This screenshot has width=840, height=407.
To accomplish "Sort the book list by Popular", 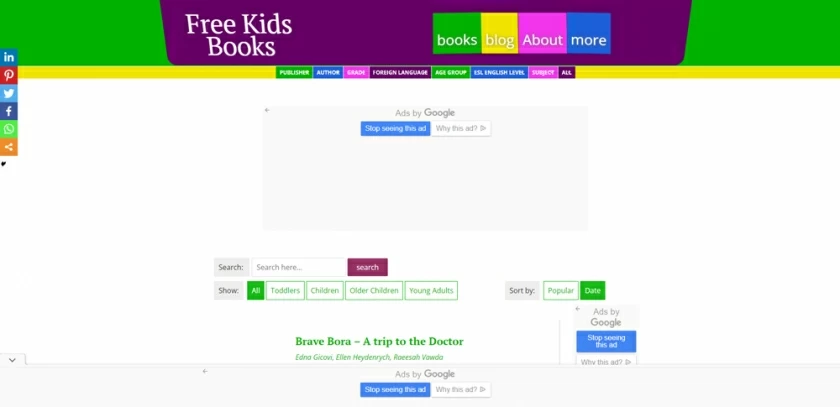I will pyautogui.click(x=560, y=291).
